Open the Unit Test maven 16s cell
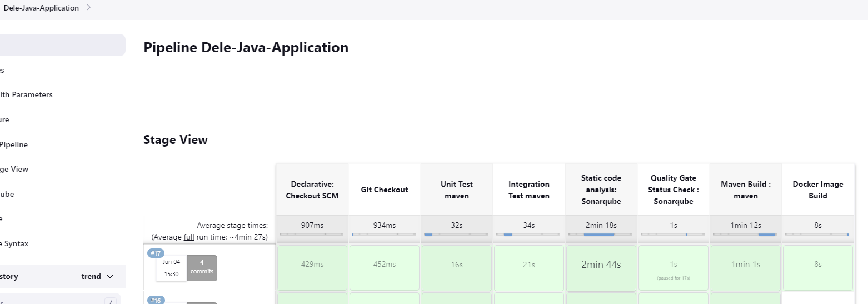The image size is (868, 304). (x=457, y=265)
